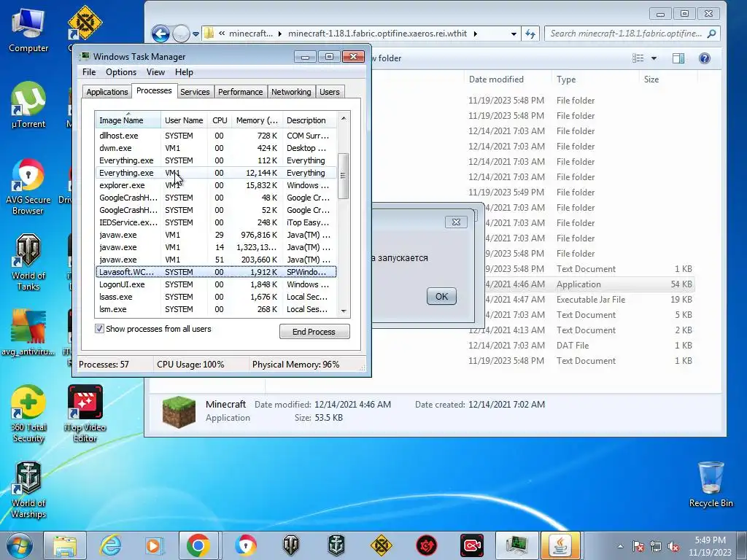
Task: Click the Explorer back arrow button
Action: click(160, 34)
